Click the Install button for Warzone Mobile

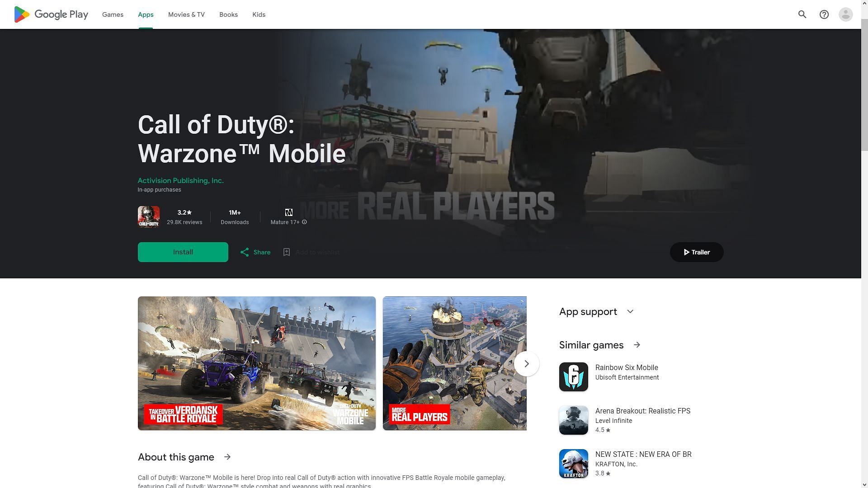[183, 252]
